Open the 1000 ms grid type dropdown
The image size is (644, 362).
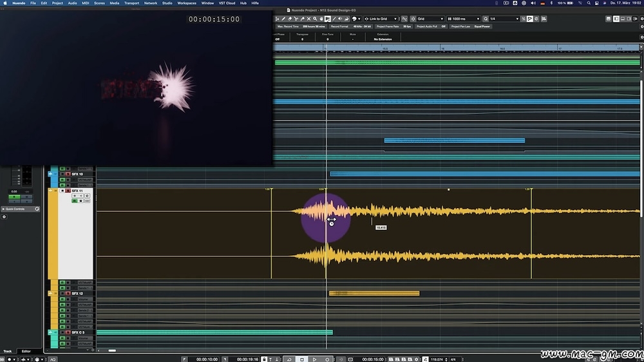463,19
